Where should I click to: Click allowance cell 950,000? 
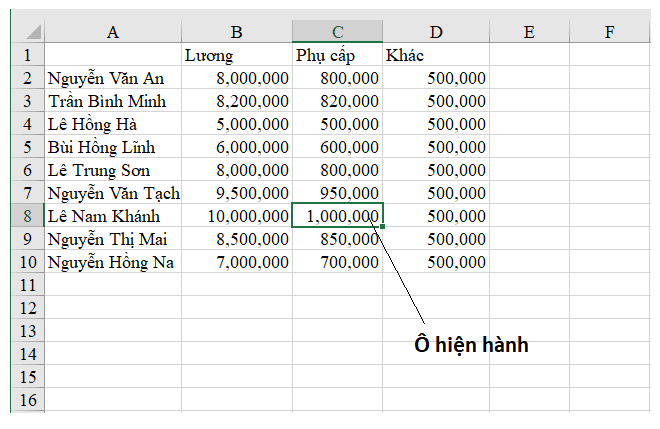338,193
